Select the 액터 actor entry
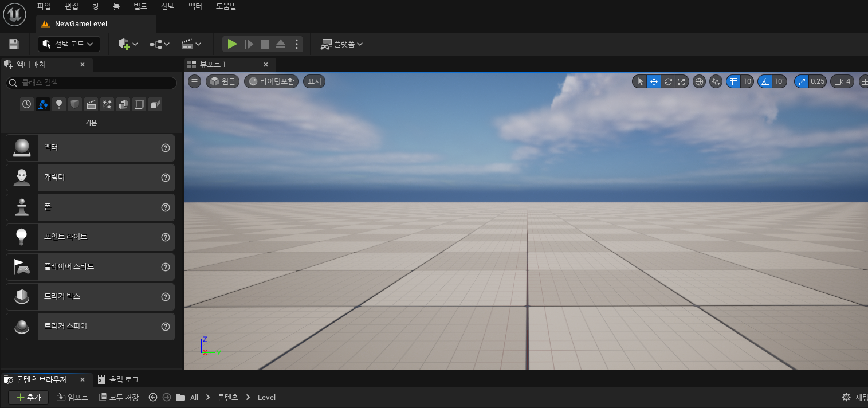Image resolution: width=868 pixels, height=408 pixels. coord(91,148)
